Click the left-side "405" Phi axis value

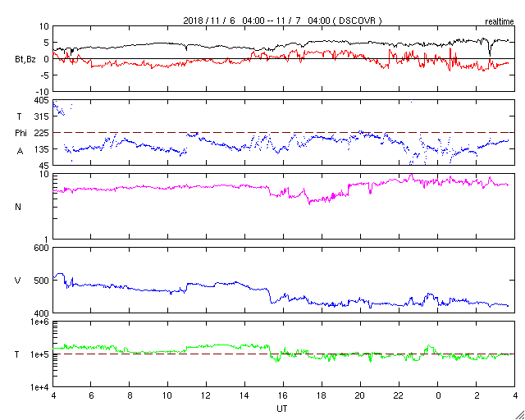click(43, 100)
